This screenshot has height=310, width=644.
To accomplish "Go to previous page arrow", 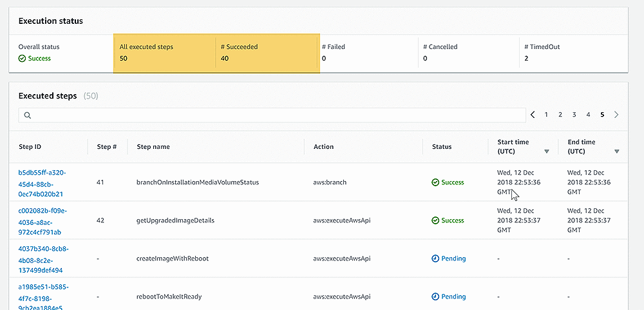I will point(533,115).
